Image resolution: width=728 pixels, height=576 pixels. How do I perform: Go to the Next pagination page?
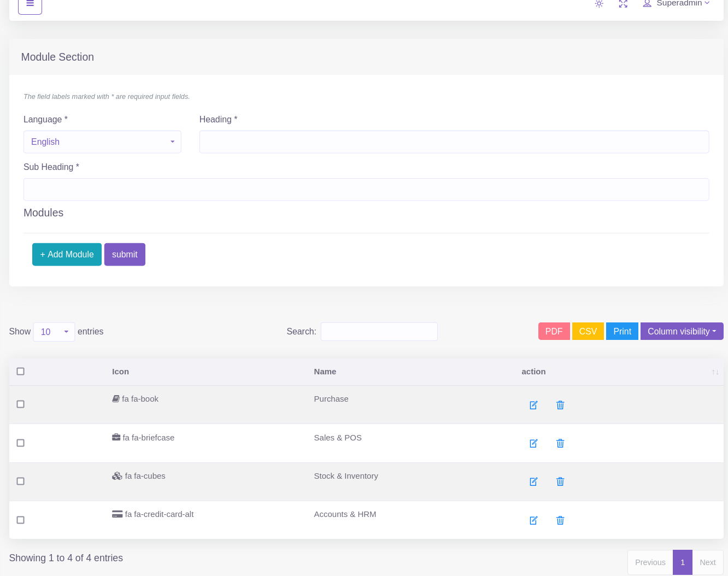coord(707,562)
